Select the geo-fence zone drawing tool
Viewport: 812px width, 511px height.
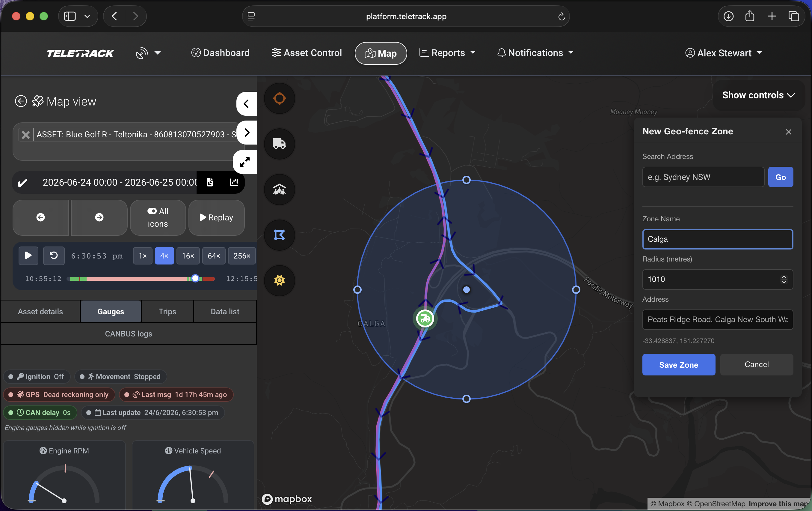click(279, 235)
